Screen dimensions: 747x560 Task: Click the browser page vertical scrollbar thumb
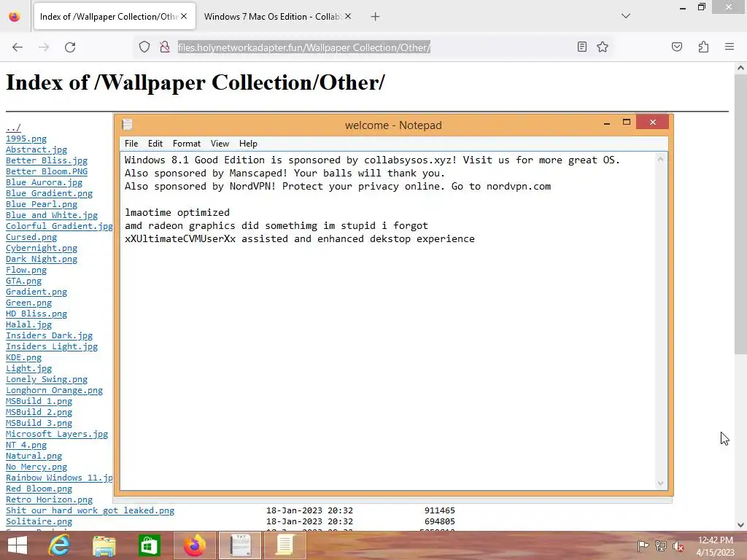point(740,214)
